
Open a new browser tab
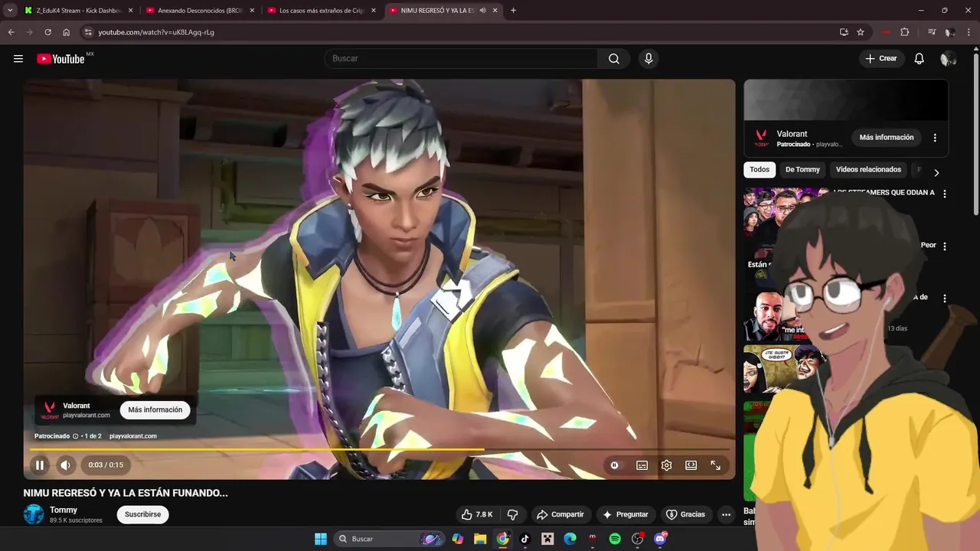click(x=513, y=11)
